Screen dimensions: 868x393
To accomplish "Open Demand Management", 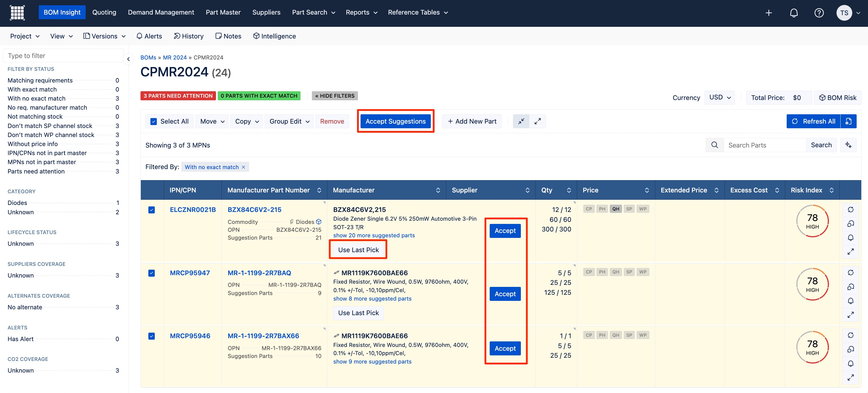I will [x=161, y=13].
